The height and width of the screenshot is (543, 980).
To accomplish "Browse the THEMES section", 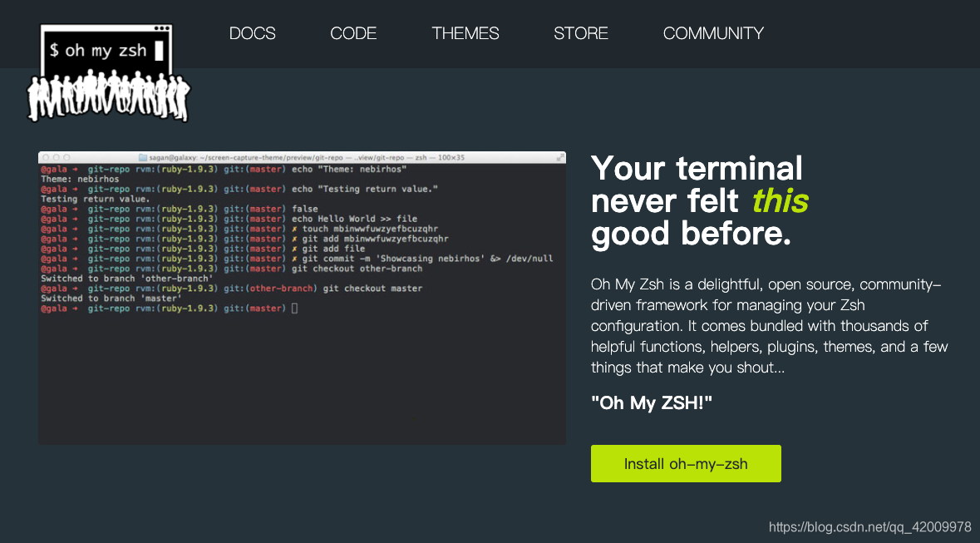I will [x=465, y=33].
